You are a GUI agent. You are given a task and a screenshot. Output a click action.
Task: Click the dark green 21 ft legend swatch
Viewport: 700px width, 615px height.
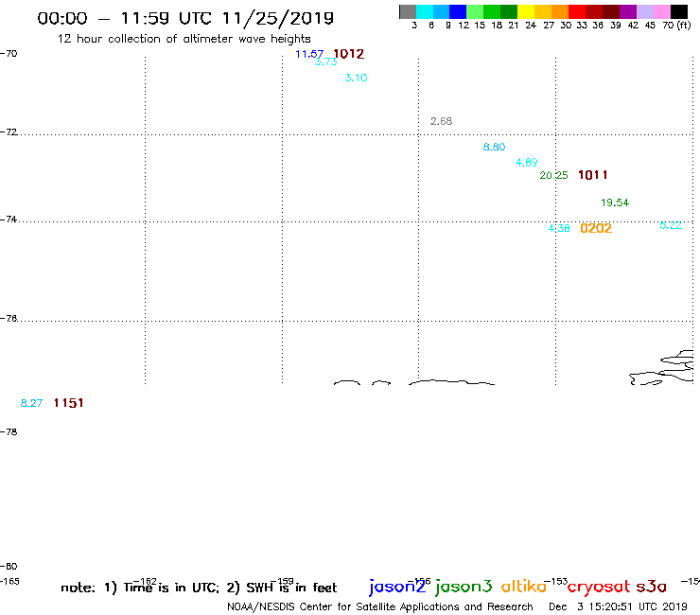[509, 11]
